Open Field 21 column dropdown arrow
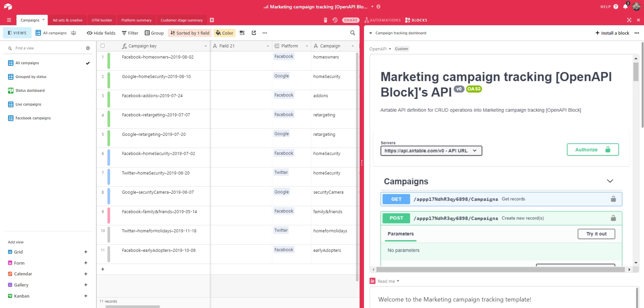This screenshot has height=308, width=644. pyautogui.click(x=268, y=46)
